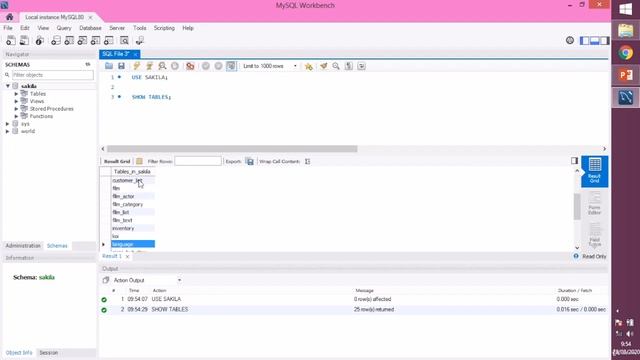The image size is (640, 360).
Task: Create new view toolbar icon
Action: tap(82, 40)
